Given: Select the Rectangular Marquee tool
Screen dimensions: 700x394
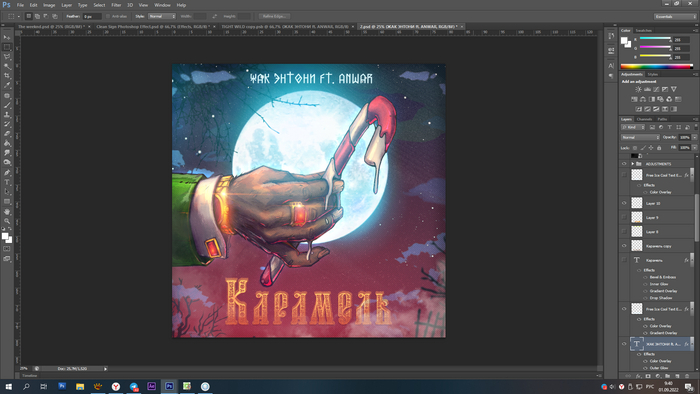Looking at the screenshot, I should 7,47.
